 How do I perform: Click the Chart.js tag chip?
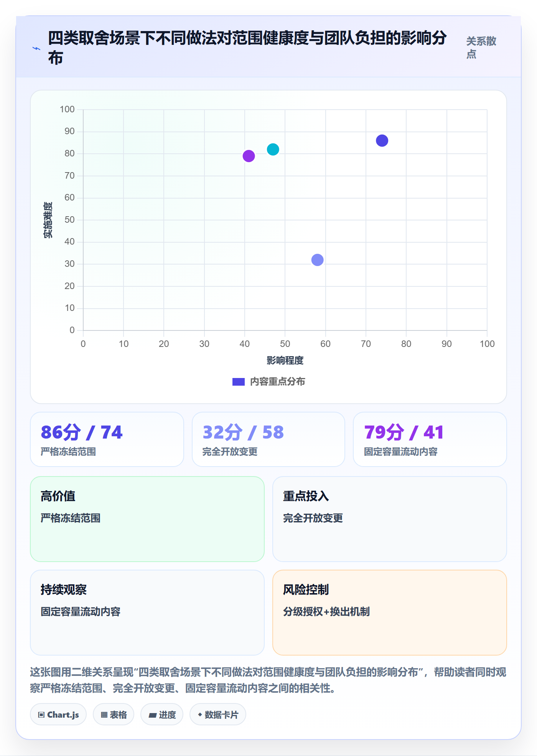[58, 715]
